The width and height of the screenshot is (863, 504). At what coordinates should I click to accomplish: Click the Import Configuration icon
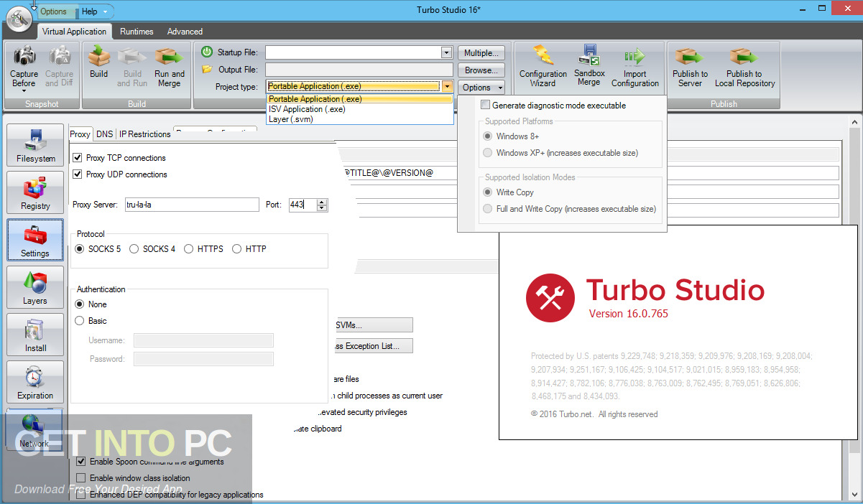[634, 55]
